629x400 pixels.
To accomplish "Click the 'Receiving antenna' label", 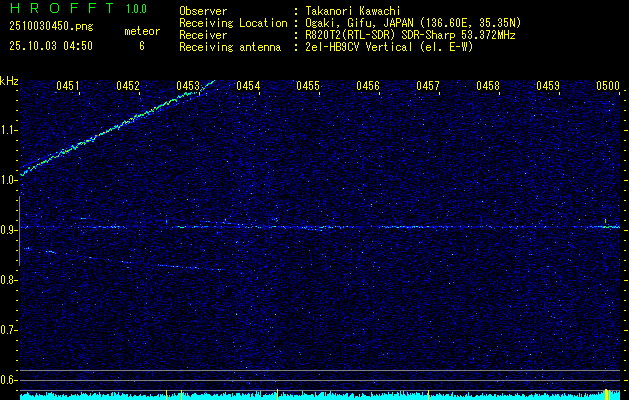I will (230, 47).
